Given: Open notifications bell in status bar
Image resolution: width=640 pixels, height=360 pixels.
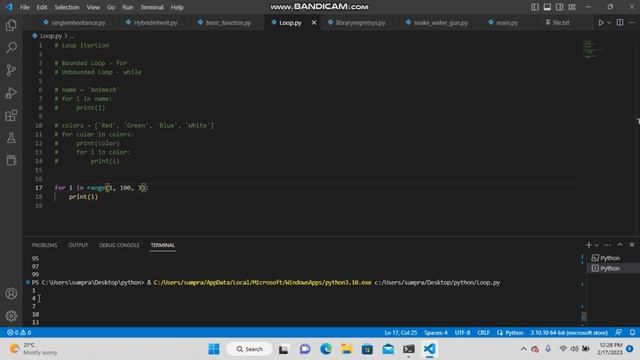Looking at the screenshot, I should coord(632,333).
